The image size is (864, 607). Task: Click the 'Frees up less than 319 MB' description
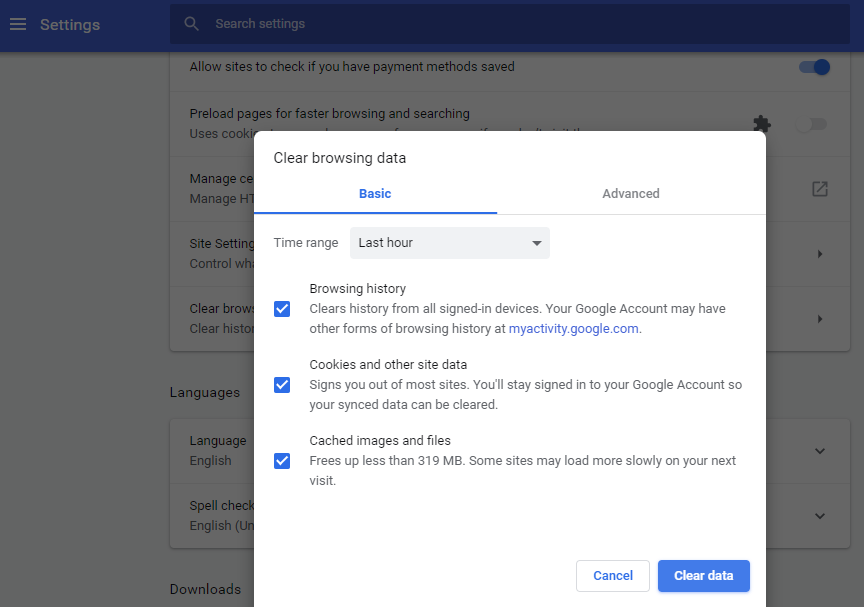coord(522,470)
